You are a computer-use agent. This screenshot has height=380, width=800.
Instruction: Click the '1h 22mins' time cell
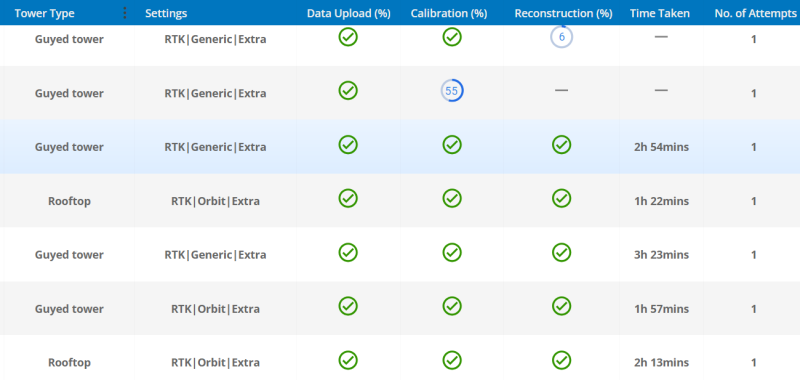pyautogui.click(x=661, y=201)
